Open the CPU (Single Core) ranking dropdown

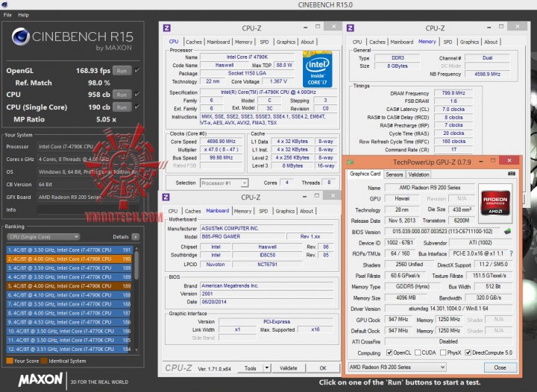[x=43, y=237]
